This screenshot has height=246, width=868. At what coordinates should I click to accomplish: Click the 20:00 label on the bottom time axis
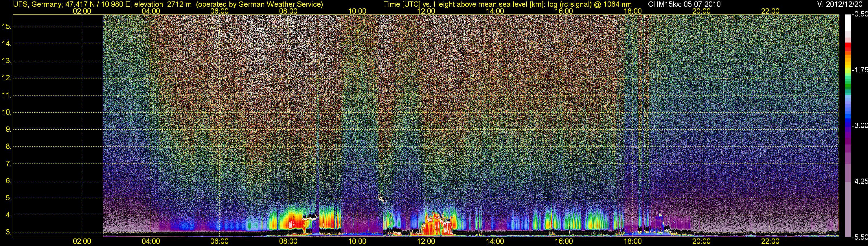(x=702, y=241)
